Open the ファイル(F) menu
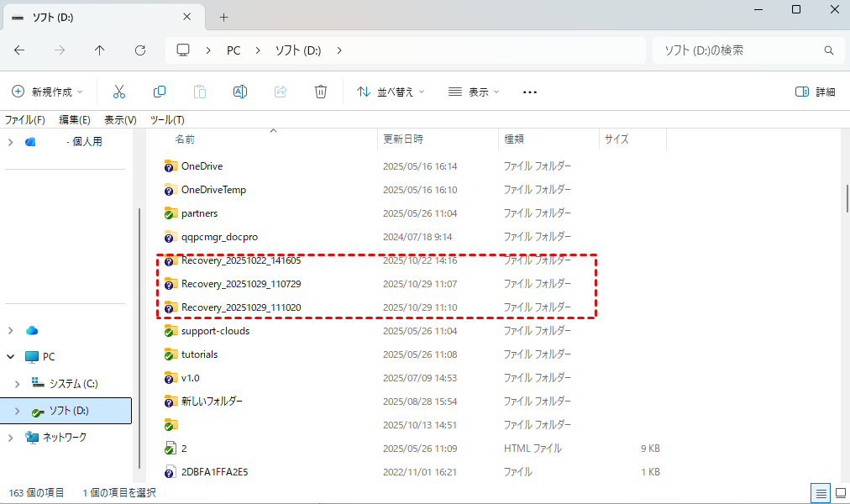 coord(25,119)
